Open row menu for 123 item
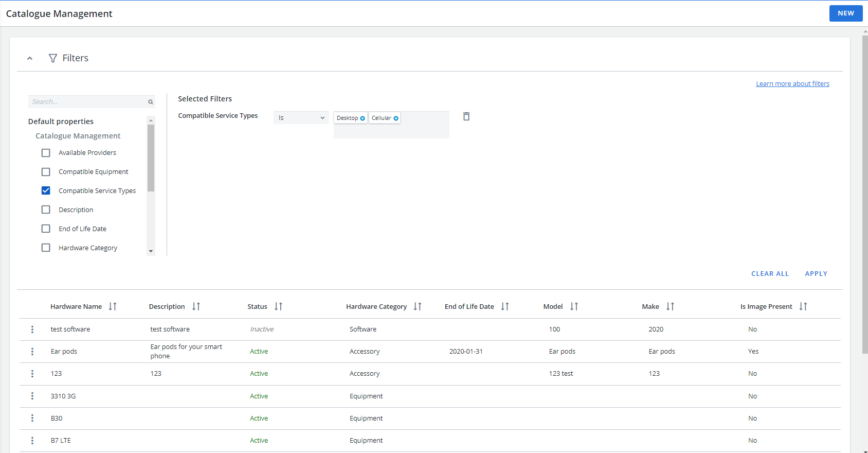 pyautogui.click(x=32, y=374)
